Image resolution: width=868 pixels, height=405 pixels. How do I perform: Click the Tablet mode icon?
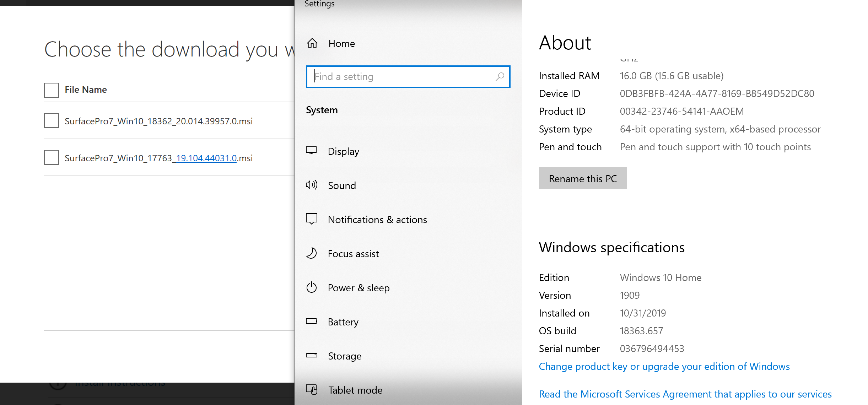[x=312, y=389]
